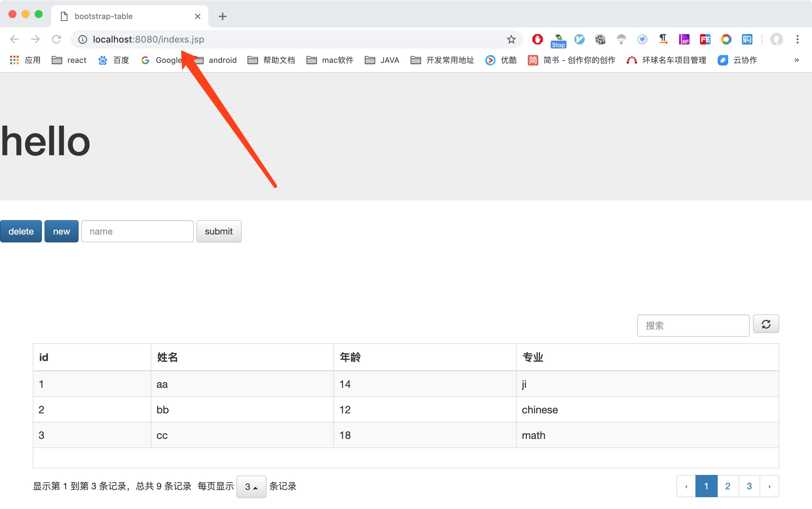Click the table refresh icon button

[766, 324]
